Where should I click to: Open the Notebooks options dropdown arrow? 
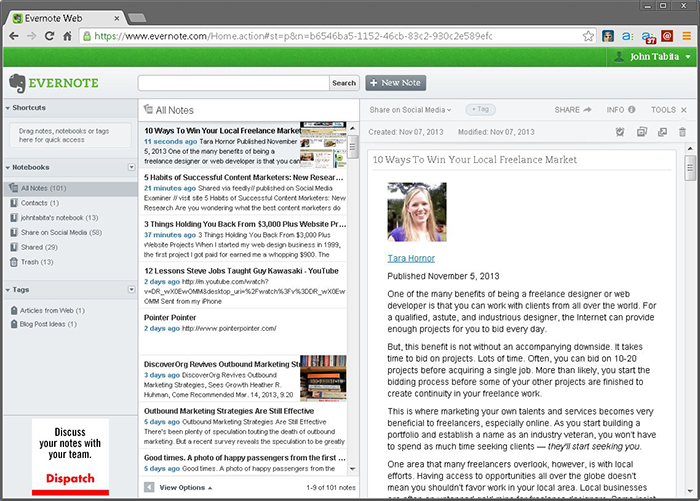(131, 167)
